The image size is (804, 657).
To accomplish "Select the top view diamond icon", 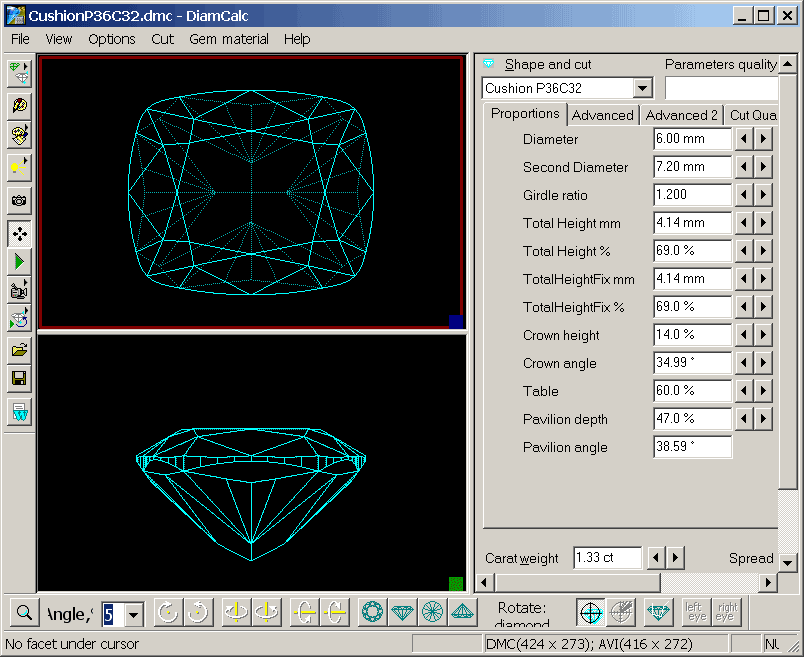I will point(373,612).
